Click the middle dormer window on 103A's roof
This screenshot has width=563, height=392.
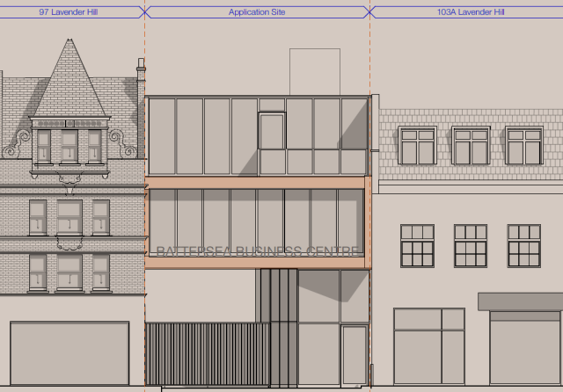point(471,146)
